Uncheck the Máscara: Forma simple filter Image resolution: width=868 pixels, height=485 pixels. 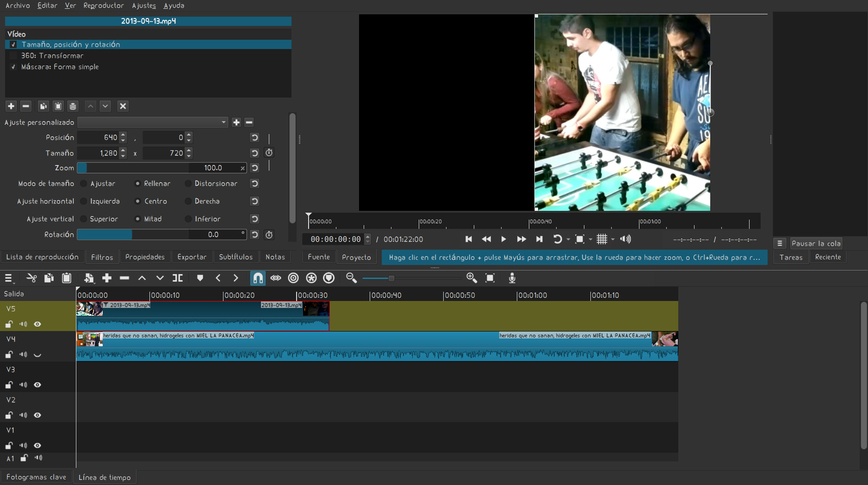point(13,67)
